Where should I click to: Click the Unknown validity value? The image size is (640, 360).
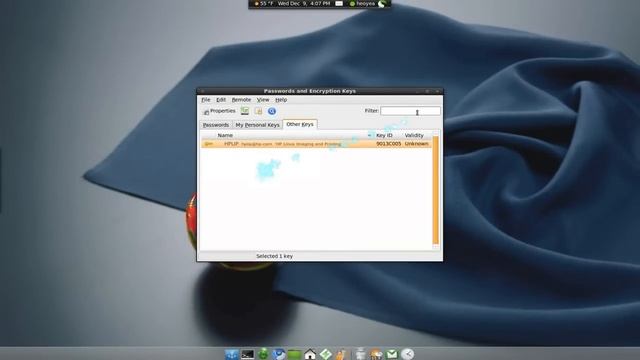[416, 144]
